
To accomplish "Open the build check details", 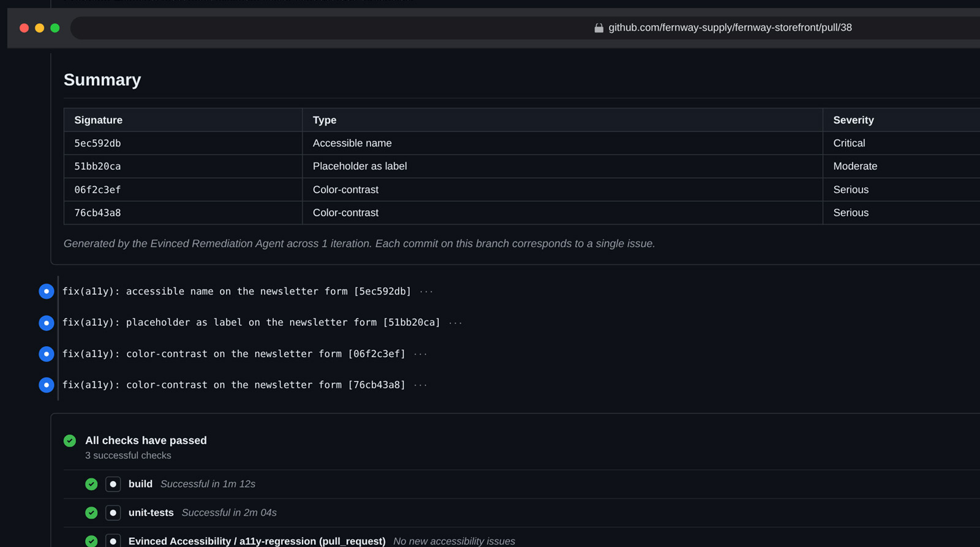I will (140, 484).
